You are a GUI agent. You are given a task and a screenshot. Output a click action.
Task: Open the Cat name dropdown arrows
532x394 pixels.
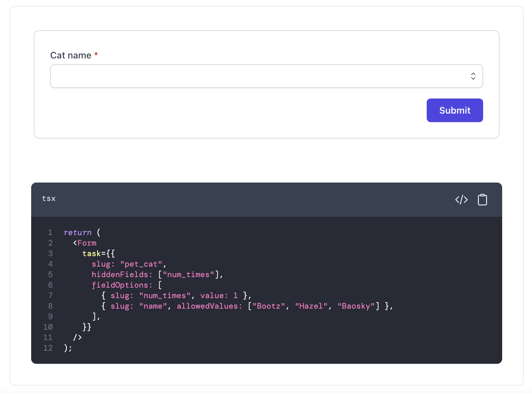tap(473, 76)
